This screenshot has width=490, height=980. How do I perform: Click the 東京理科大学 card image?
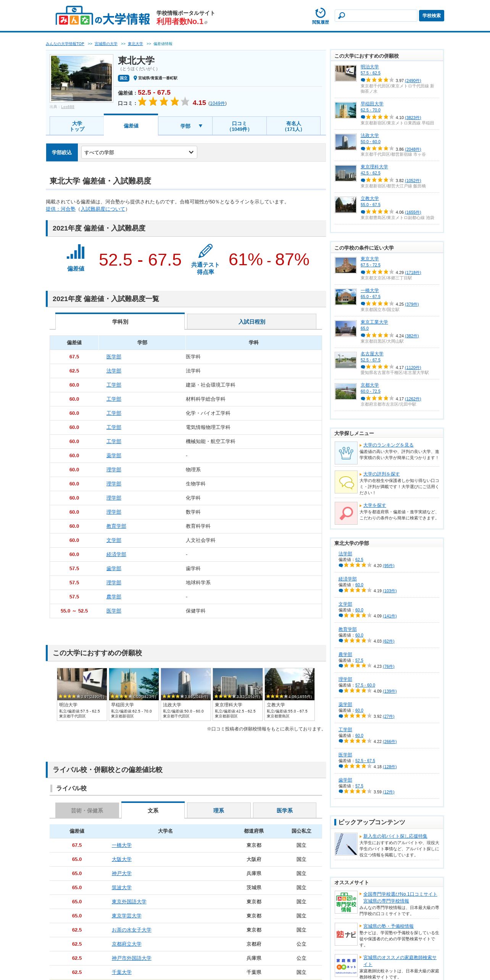(x=237, y=684)
